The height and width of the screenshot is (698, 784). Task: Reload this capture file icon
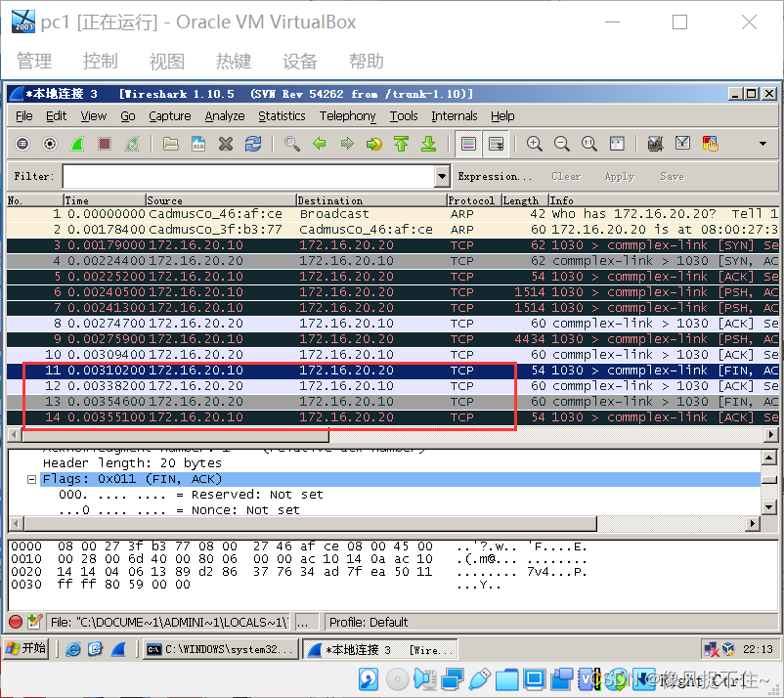[x=253, y=144]
